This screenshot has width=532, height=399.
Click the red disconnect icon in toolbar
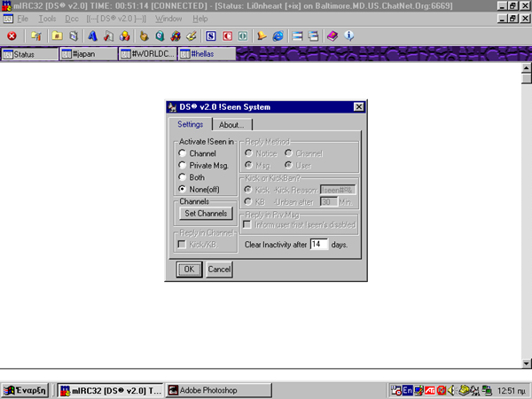click(12, 35)
